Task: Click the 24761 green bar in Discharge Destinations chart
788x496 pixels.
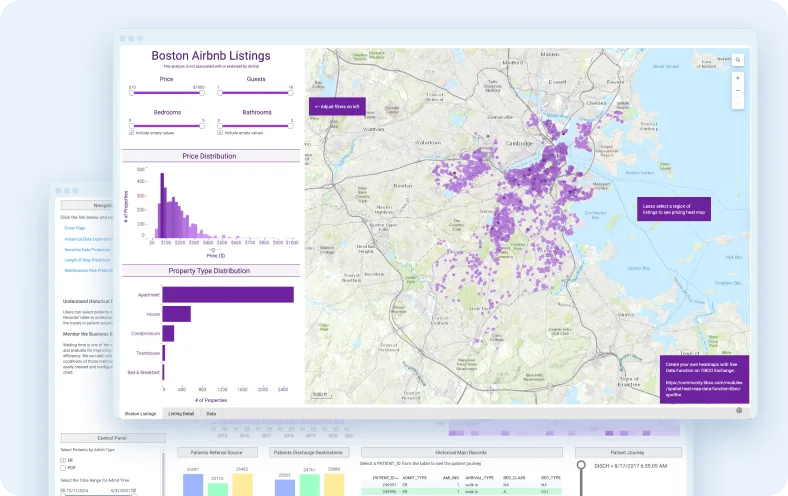Action: (310, 485)
